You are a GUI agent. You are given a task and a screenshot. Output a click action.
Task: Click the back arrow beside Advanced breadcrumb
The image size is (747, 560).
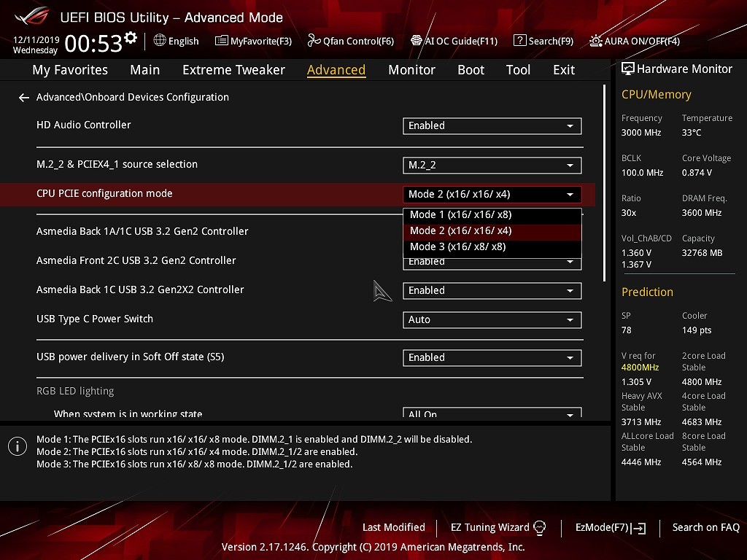[x=24, y=97]
